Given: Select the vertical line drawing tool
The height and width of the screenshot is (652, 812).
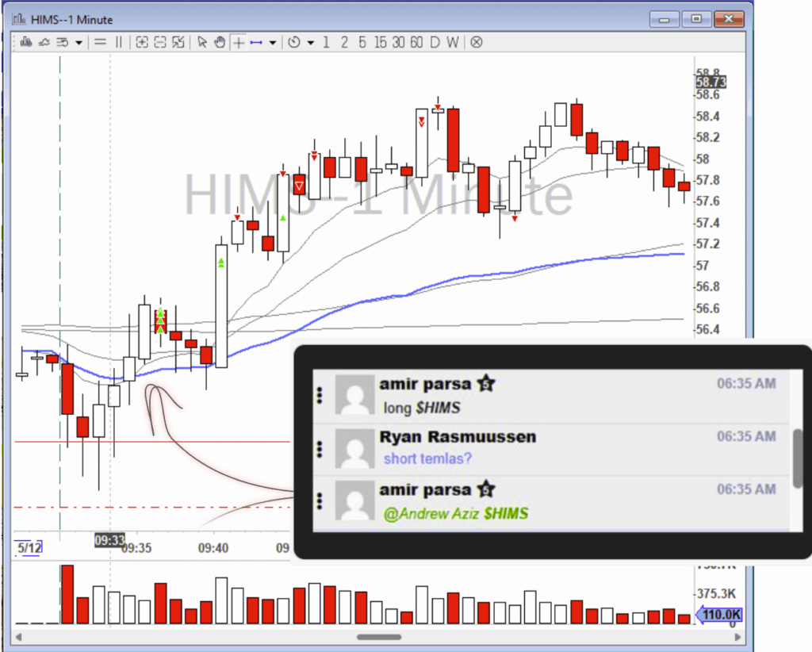Looking at the screenshot, I should (x=118, y=42).
